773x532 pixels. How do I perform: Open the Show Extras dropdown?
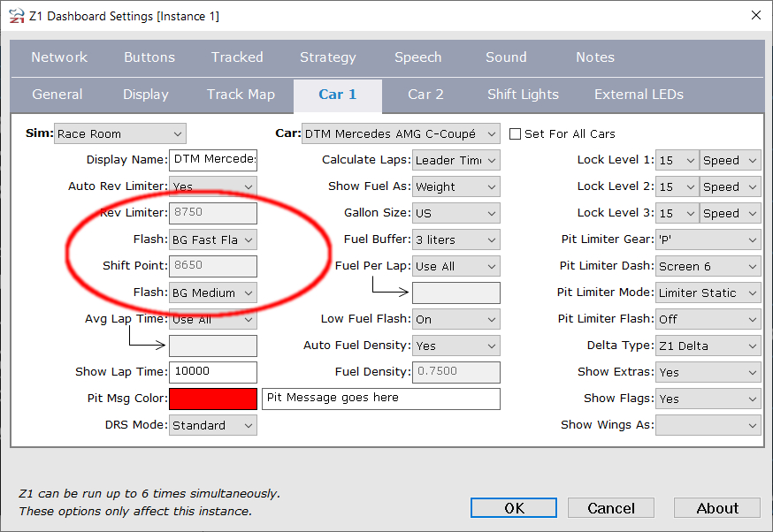(x=708, y=373)
